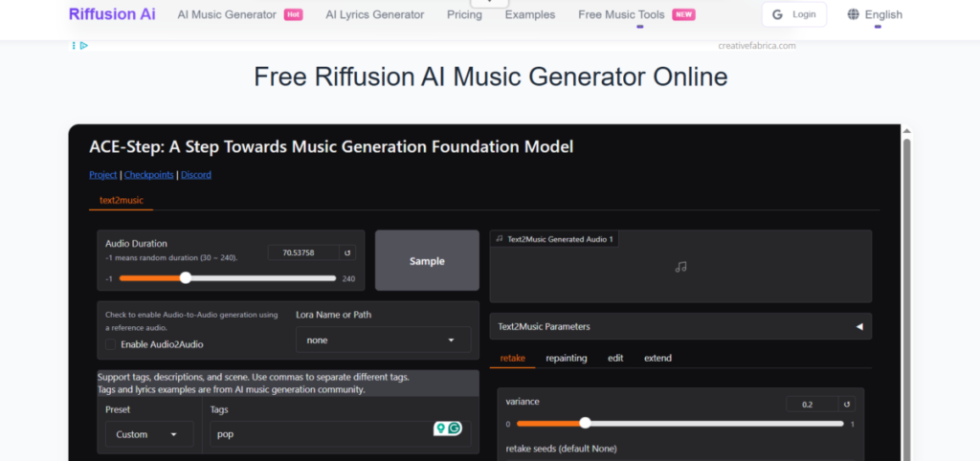Screen dimensions: 980x461
Task: Select the retake tab
Action: [513, 358]
